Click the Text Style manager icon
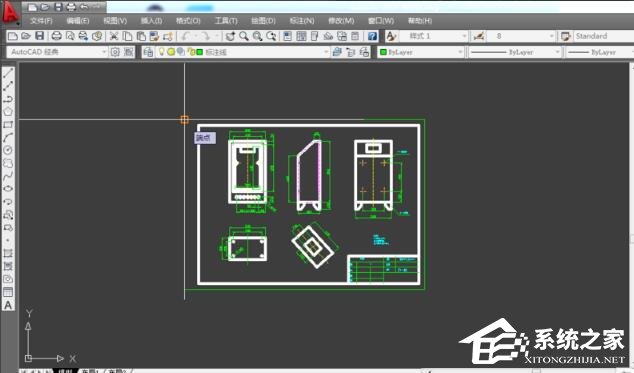Image resolution: width=634 pixels, height=373 pixels. 391,36
